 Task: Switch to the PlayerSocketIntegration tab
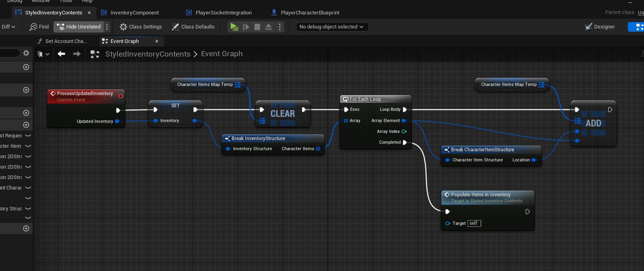[219, 12]
